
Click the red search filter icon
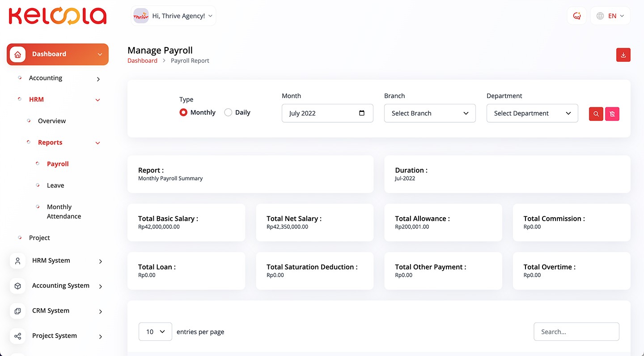pyautogui.click(x=596, y=114)
